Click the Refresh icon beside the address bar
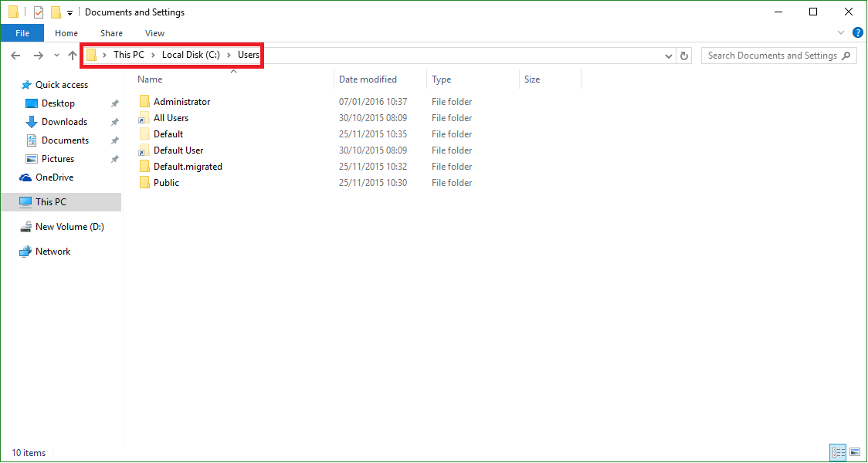The image size is (868, 463). click(685, 55)
